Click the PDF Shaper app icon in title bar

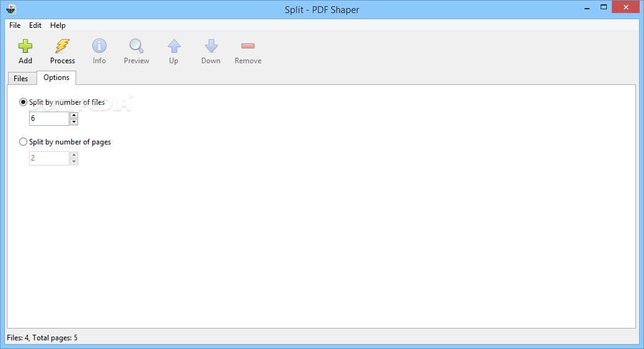[11, 9]
